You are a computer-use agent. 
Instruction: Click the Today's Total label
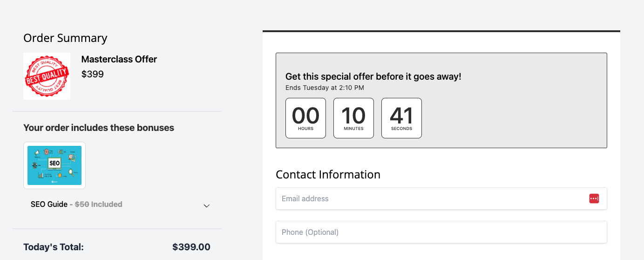point(54,247)
